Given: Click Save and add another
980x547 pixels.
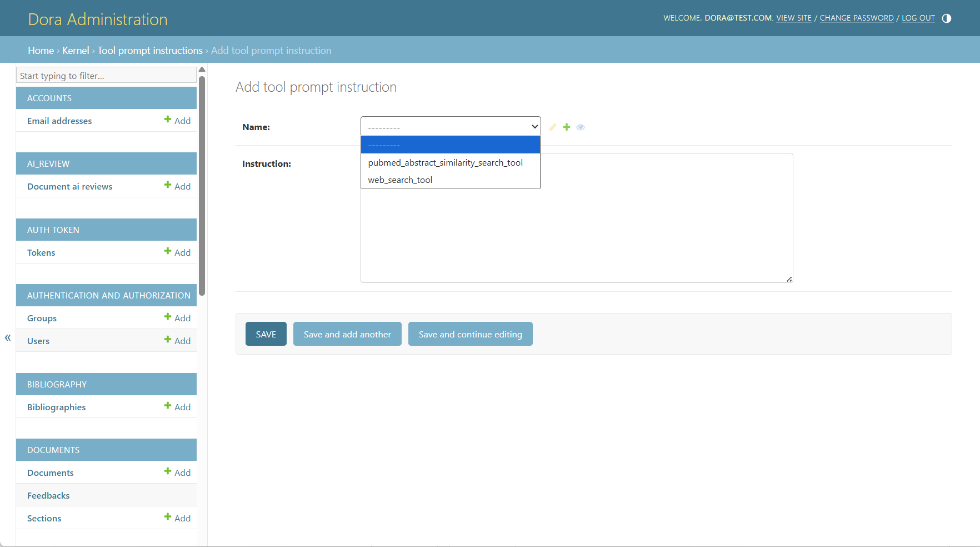Looking at the screenshot, I should (347, 334).
